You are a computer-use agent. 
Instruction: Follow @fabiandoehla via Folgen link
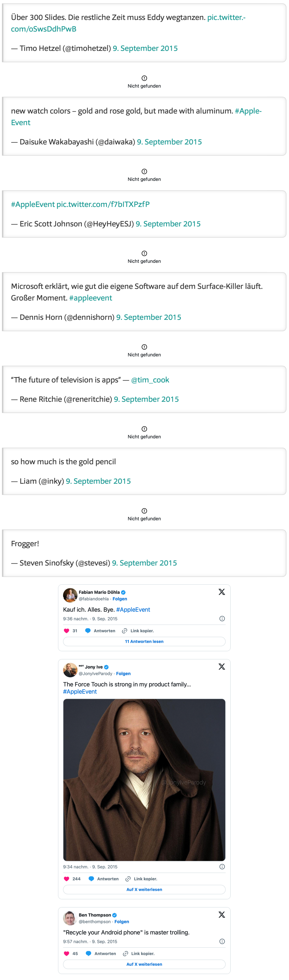coord(120,599)
